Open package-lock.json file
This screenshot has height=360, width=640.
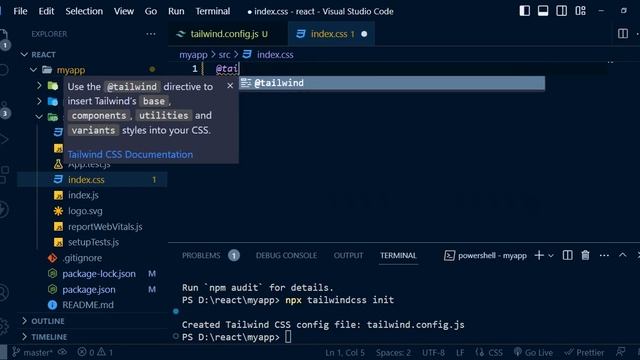99,273
